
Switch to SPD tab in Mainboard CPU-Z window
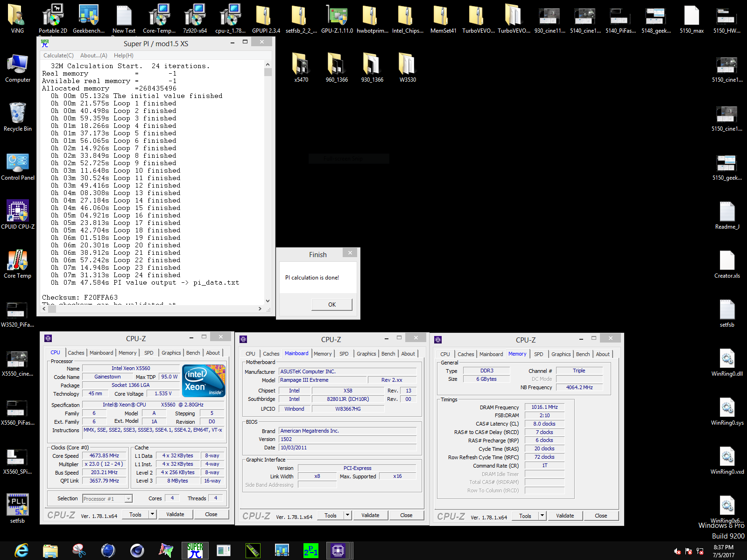[x=344, y=354]
